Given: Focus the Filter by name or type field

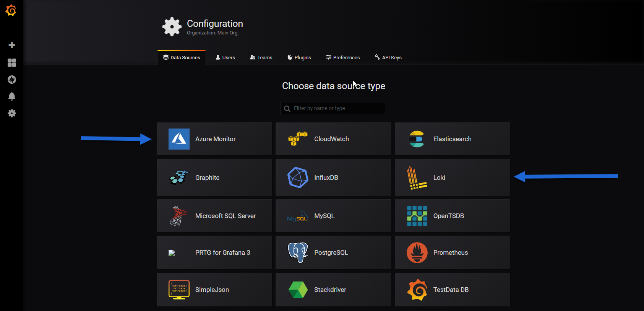Looking at the screenshot, I should coord(333,108).
